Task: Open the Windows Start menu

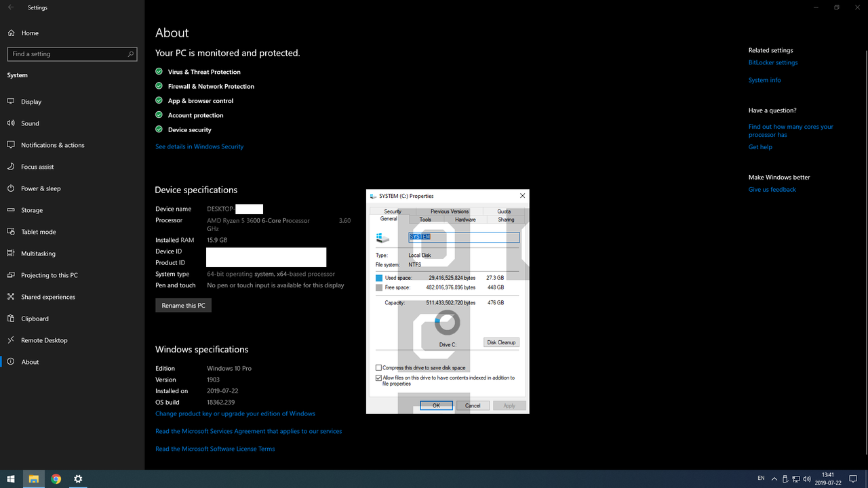Action: point(11,479)
